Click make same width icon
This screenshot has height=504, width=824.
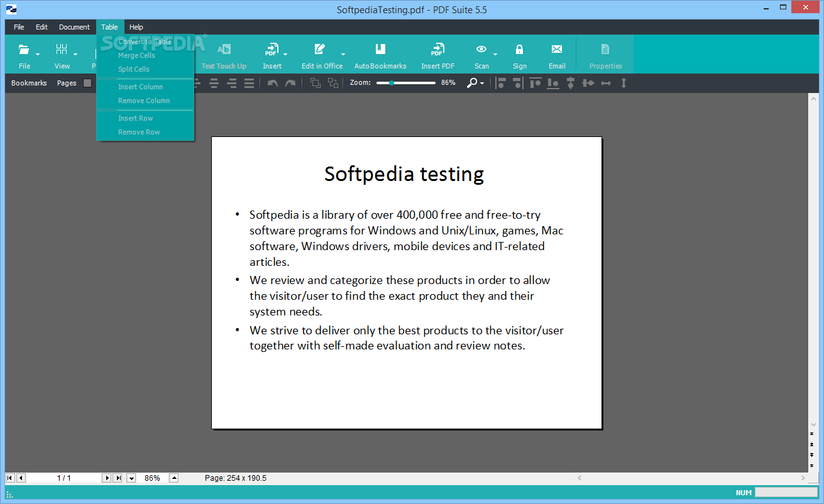click(606, 83)
